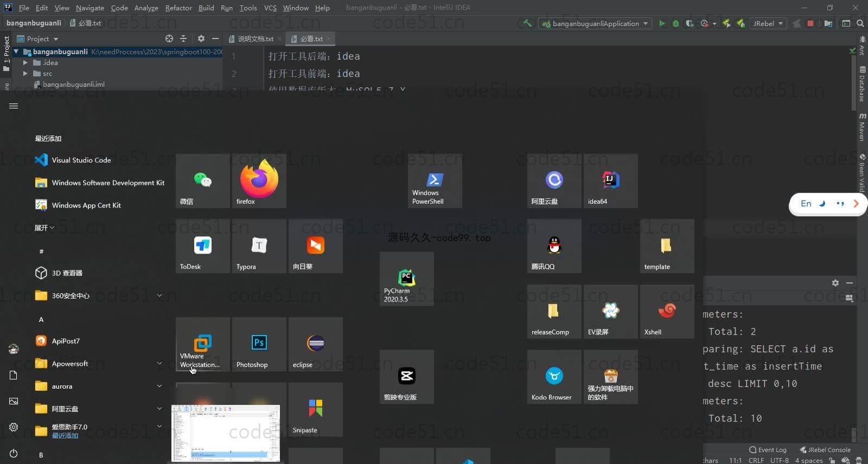Start debugging with the green bug icon
The width and height of the screenshot is (868, 464).
(x=675, y=23)
